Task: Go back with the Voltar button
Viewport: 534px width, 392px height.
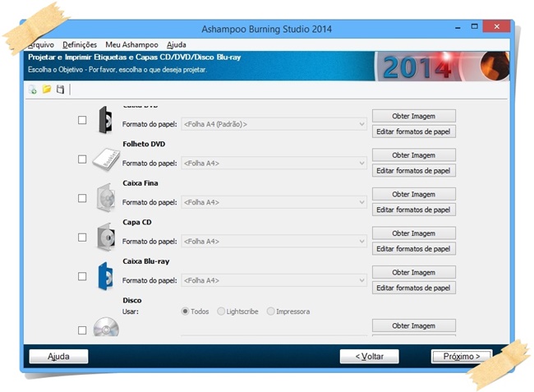Action: click(369, 357)
